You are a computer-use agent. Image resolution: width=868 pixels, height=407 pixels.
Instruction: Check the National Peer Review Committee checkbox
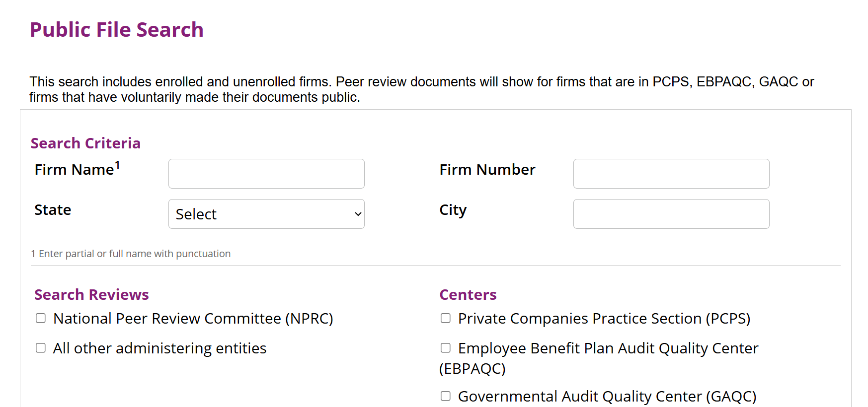41,318
